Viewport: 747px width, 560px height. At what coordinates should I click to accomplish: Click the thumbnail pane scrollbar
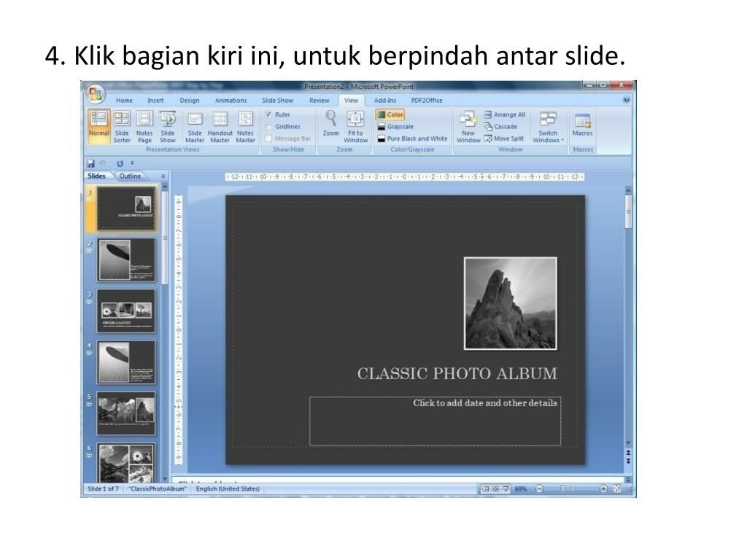pyautogui.click(x=165, y=238)
